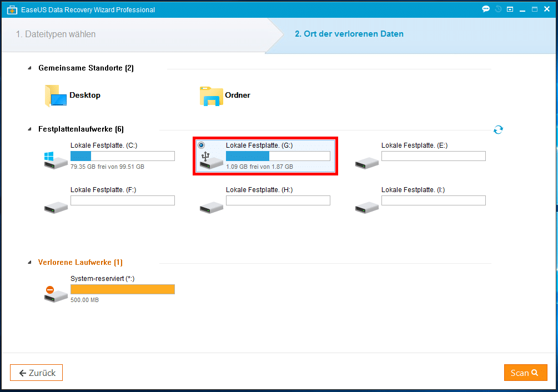This screenshot has width=558, height=392.
Task: Click the F: drive icon
Action: pos(56,208)
